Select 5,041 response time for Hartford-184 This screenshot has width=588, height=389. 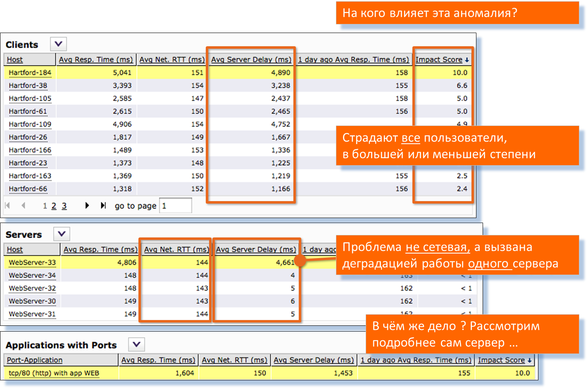(x=122, y=73)
